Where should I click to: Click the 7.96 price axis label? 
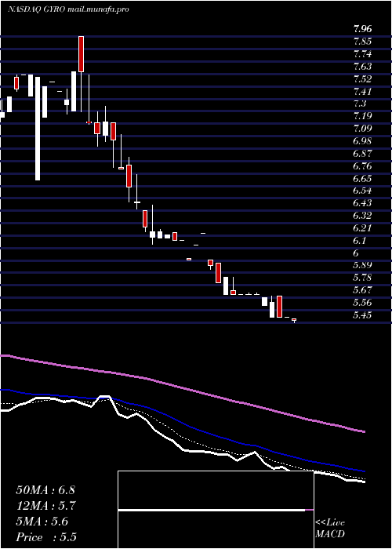[362, 29]
